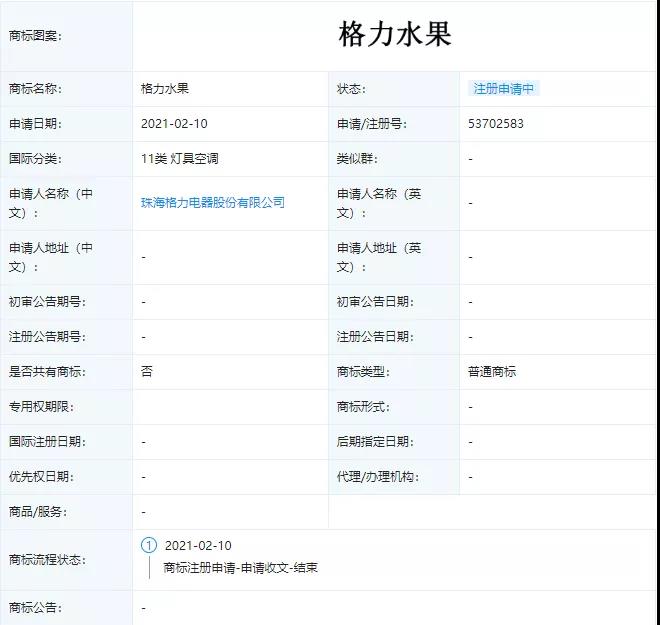Click the 商品/服务 label

pyautogui.click(x=37, y=512)
